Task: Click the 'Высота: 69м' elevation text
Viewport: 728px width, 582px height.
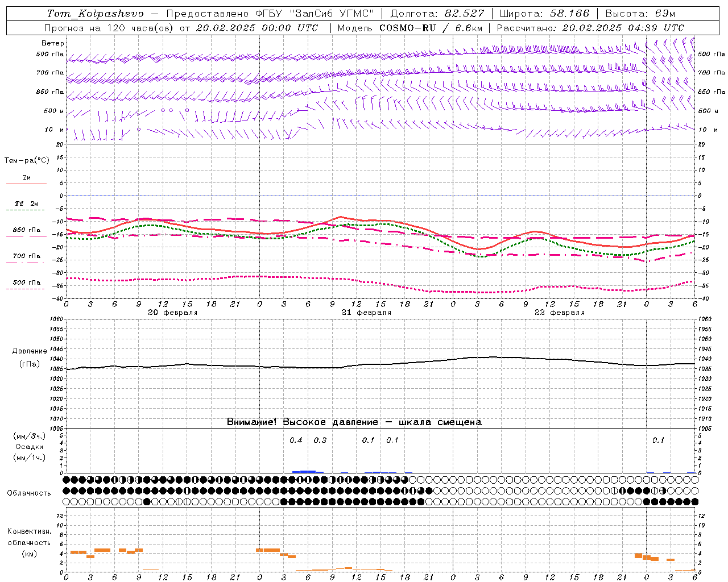Action: 640,14
